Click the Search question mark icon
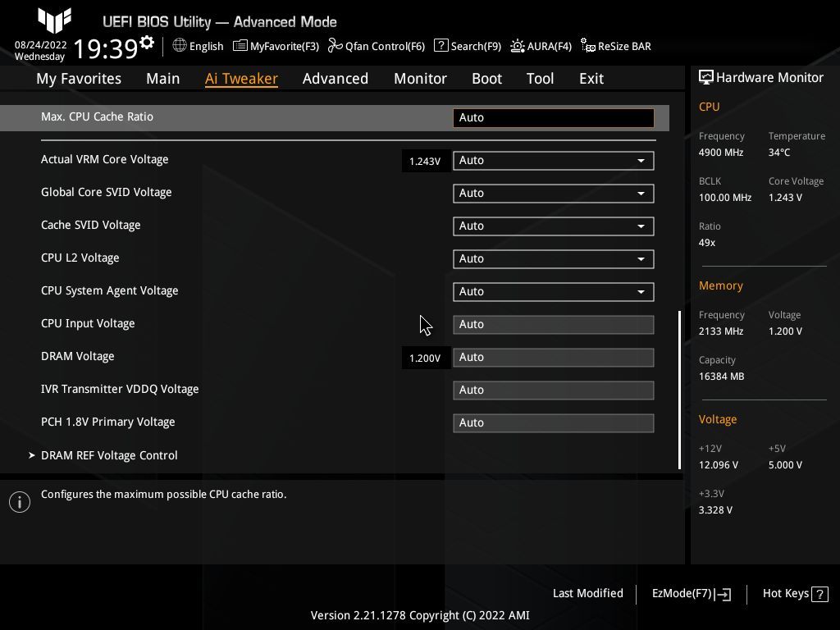 (441, 46)
